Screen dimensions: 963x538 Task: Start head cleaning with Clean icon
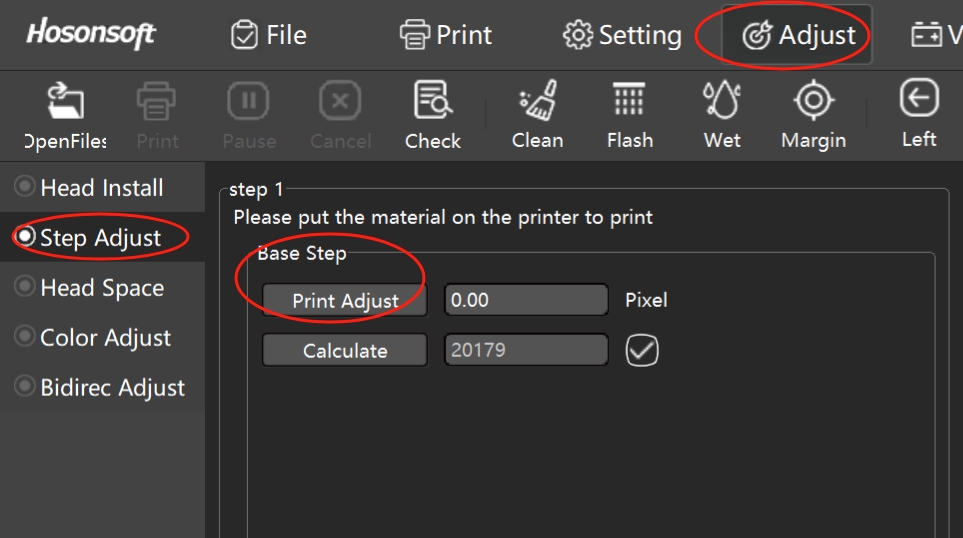click(x=537, y=103)
